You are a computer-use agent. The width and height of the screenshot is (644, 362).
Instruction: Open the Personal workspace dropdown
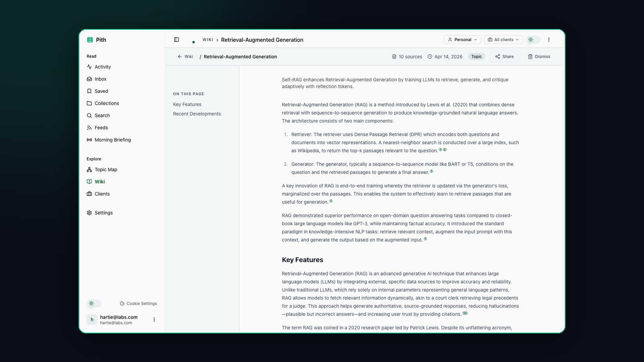462,40
